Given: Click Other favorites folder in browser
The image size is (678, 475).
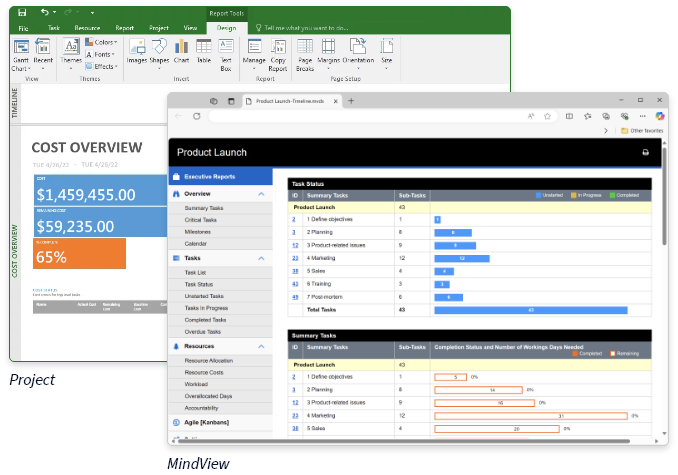Looking at the screenshot, I should click(x=642, y=131).
